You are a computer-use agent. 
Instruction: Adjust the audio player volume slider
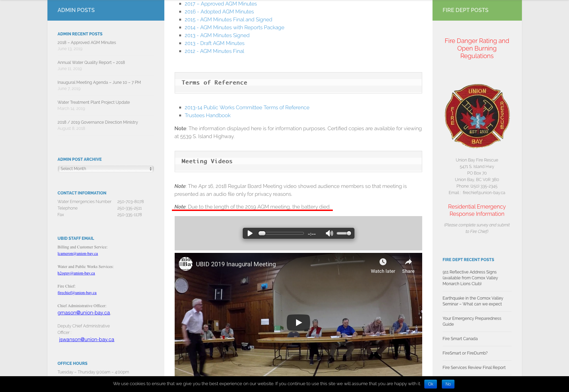[343, 233]
